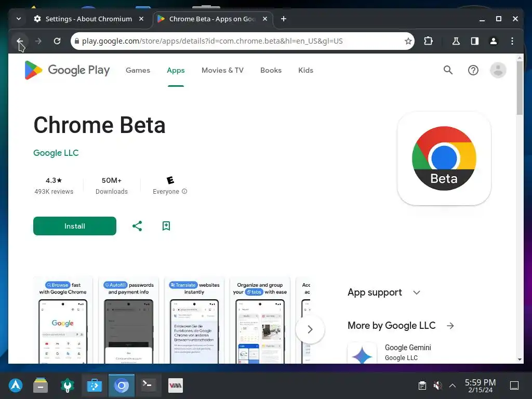Open Google LLC developer page link

pos(56,153)
